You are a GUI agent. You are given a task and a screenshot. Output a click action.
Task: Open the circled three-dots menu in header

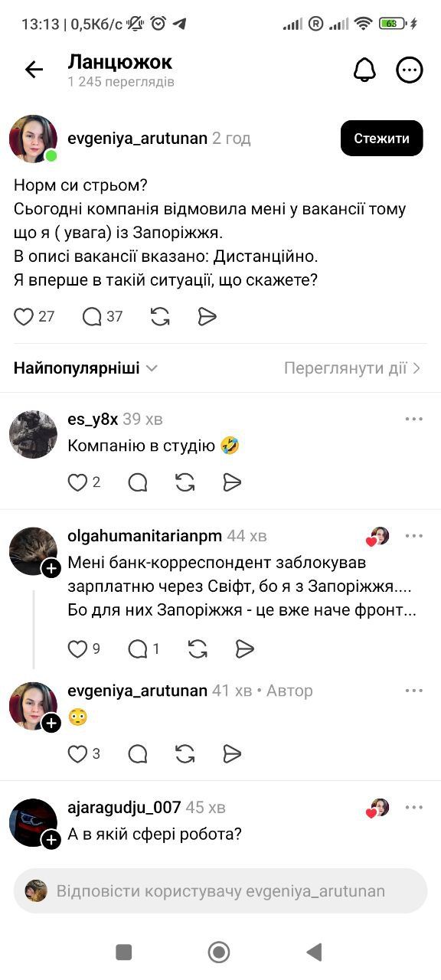coord(410,70)
